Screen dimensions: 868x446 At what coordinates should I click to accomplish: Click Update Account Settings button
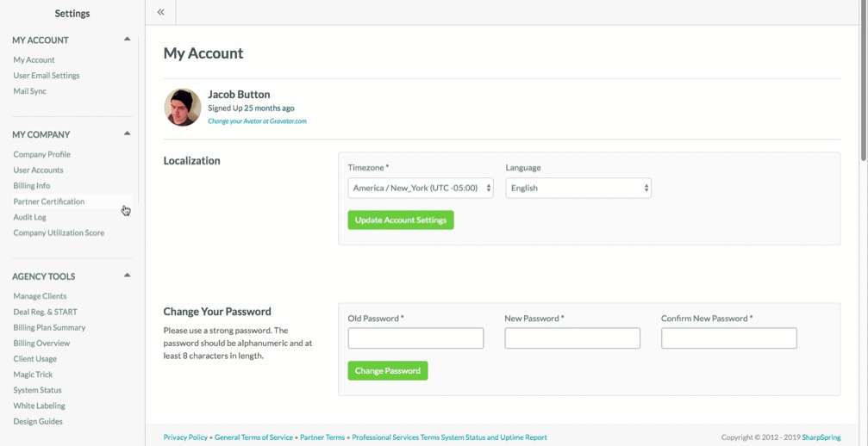(401, 220)
